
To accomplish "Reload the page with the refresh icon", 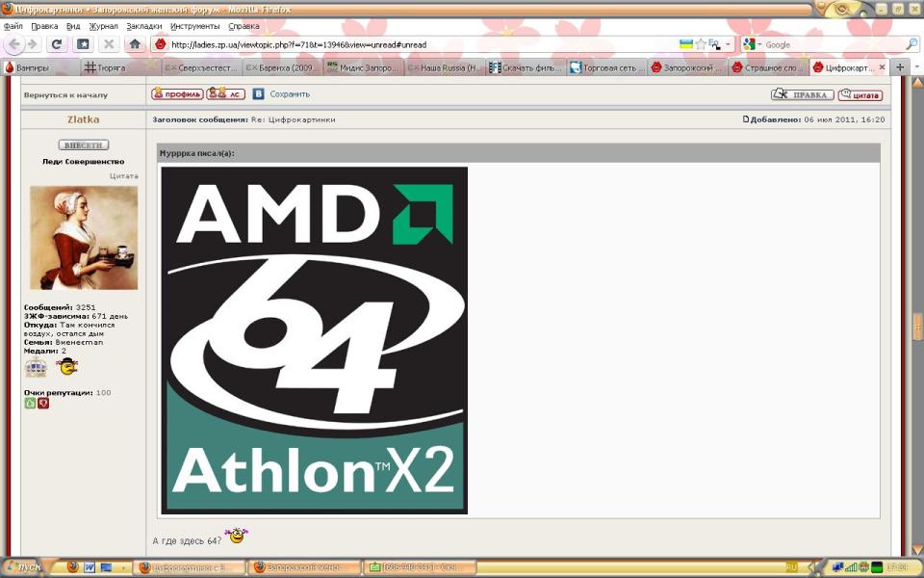I will [x=57, y=44].
